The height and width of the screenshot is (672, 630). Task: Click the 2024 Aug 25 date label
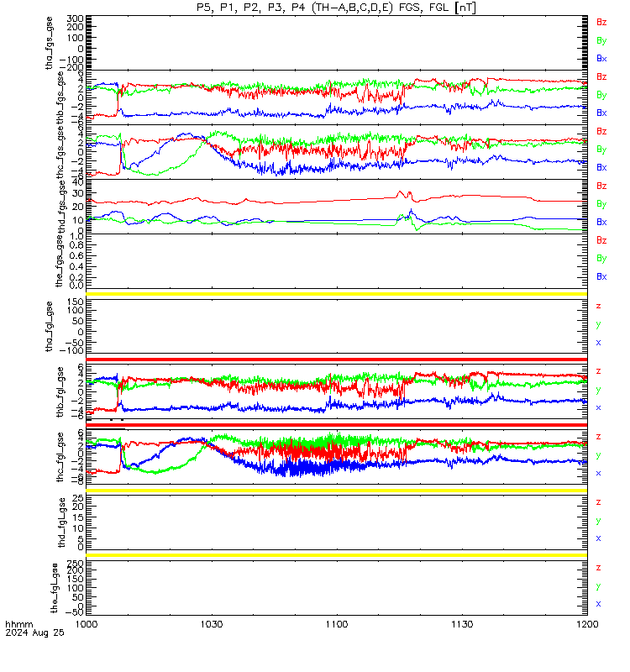point(34,633)
